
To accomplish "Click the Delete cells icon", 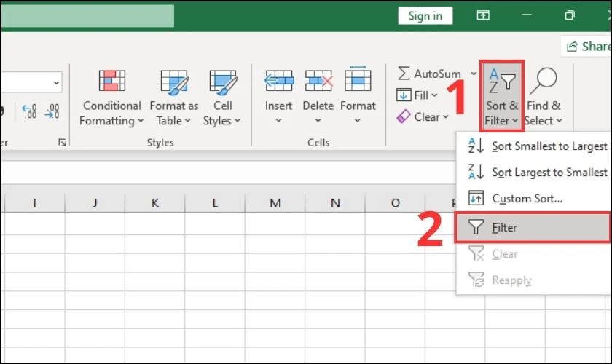I will coord(318,81).
